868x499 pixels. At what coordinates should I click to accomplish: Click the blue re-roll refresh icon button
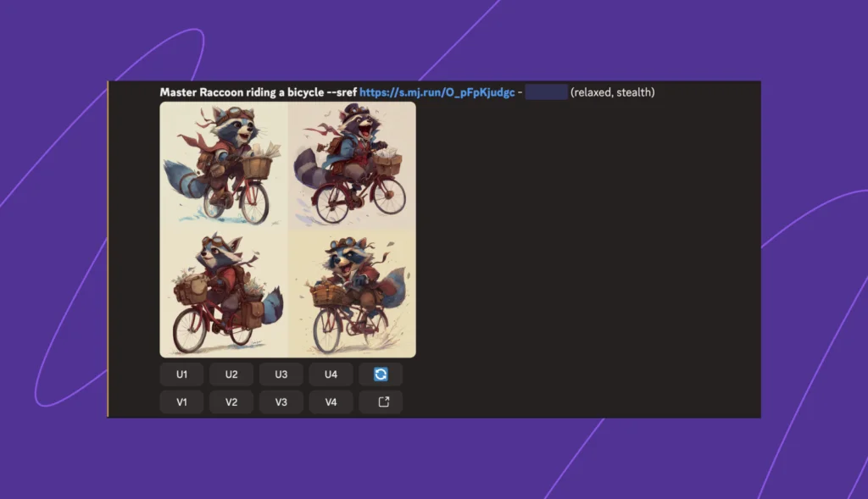381,374
